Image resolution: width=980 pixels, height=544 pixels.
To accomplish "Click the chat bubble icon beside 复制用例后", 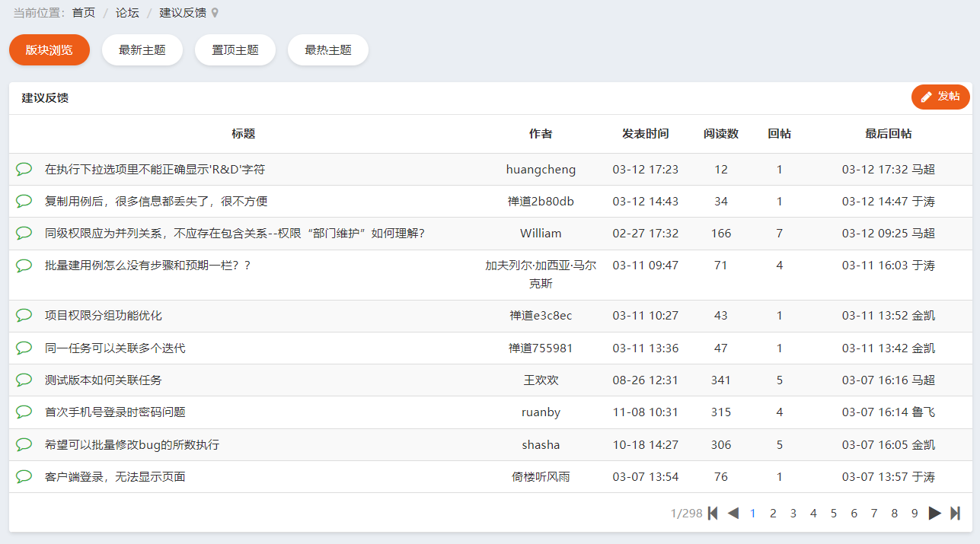I will (24, 201).
